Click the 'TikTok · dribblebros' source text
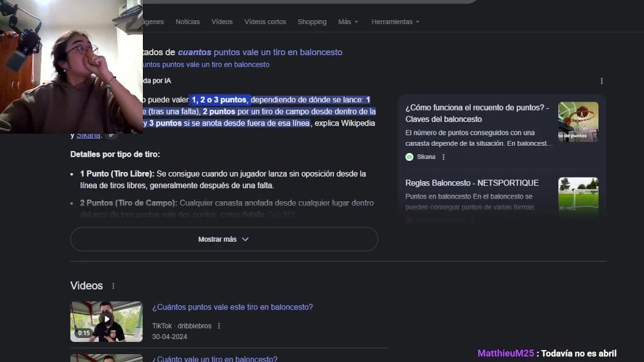Image resolution: width=644 pixels, height=362 pixels. pyautogui.click(x=182, y=326)
